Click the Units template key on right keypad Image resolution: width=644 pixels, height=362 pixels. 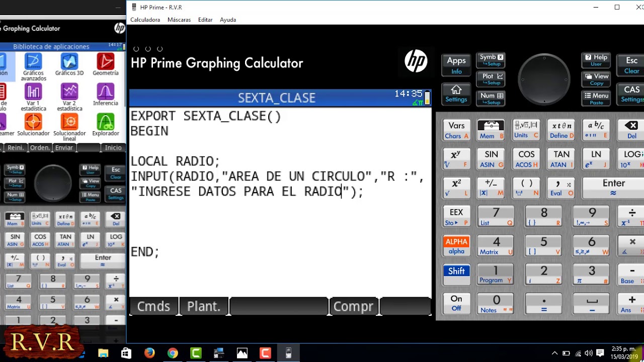pos(526,130)
